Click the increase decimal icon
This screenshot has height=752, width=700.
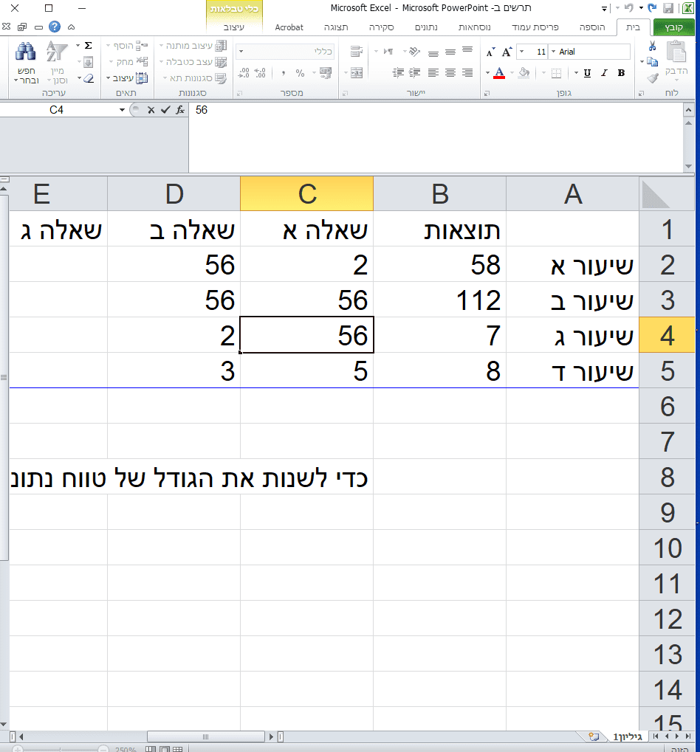pos(260,73)
